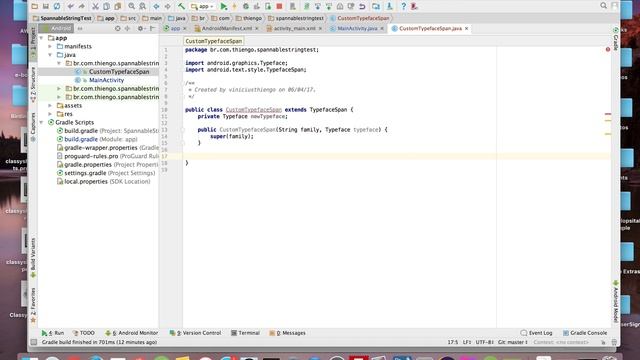The height and width of the screenshot is (360, 640).
Task: Select MainActivity in the project tree
Action: click(106, 80)
